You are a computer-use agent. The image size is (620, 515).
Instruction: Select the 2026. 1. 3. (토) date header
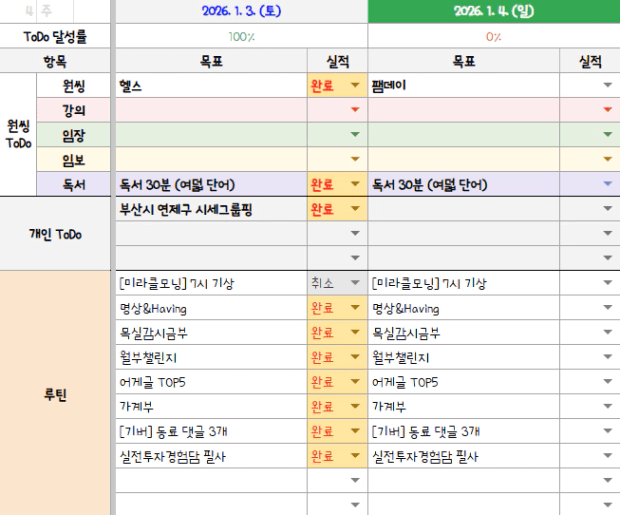[242, 11]
